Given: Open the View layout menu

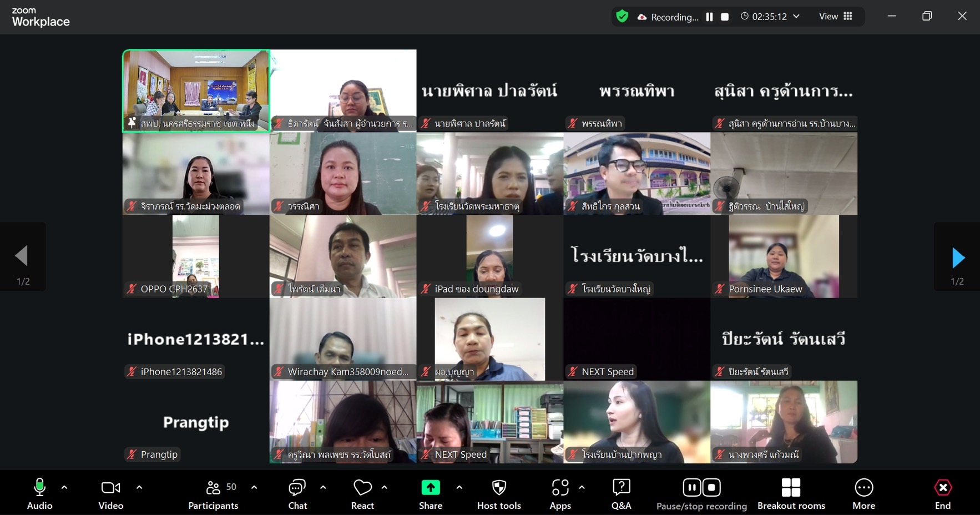Looking at the screenshot, I should pos(835,17).
